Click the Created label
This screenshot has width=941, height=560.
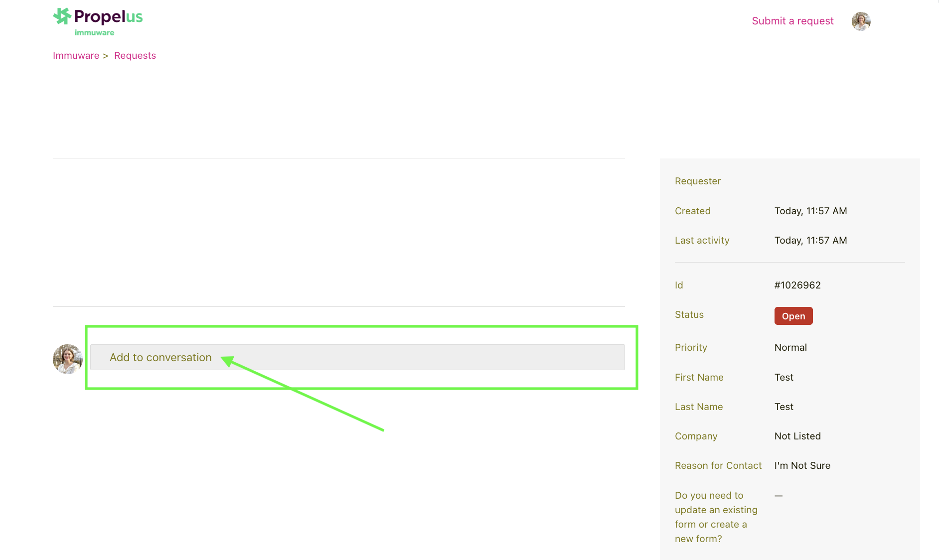pyautogui.click(x=693, y=211)
